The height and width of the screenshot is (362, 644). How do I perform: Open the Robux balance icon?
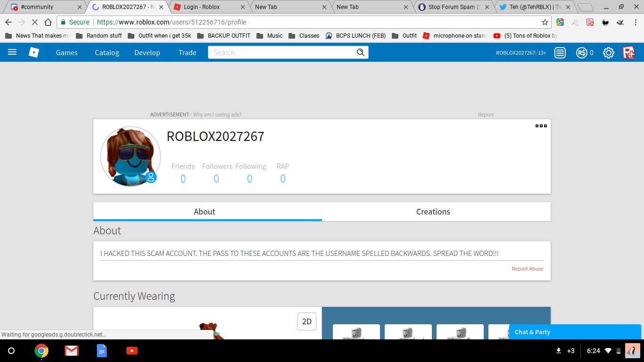point(581,53)
